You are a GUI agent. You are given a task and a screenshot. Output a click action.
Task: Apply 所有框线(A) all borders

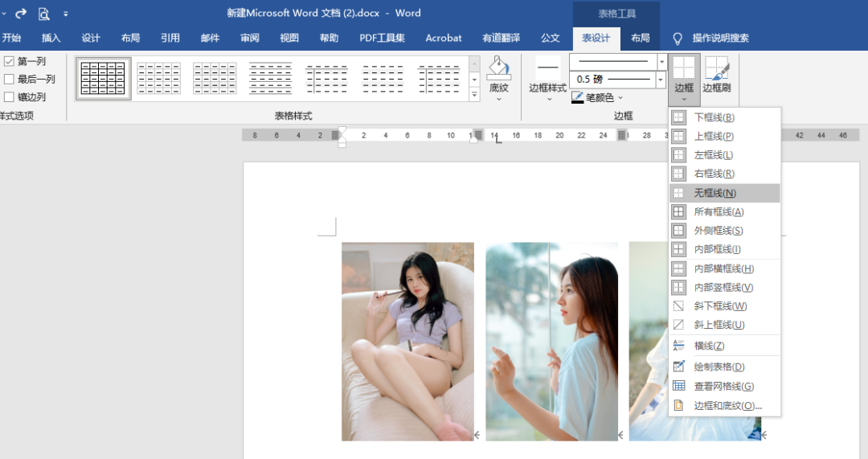click(x=725, y=211)
